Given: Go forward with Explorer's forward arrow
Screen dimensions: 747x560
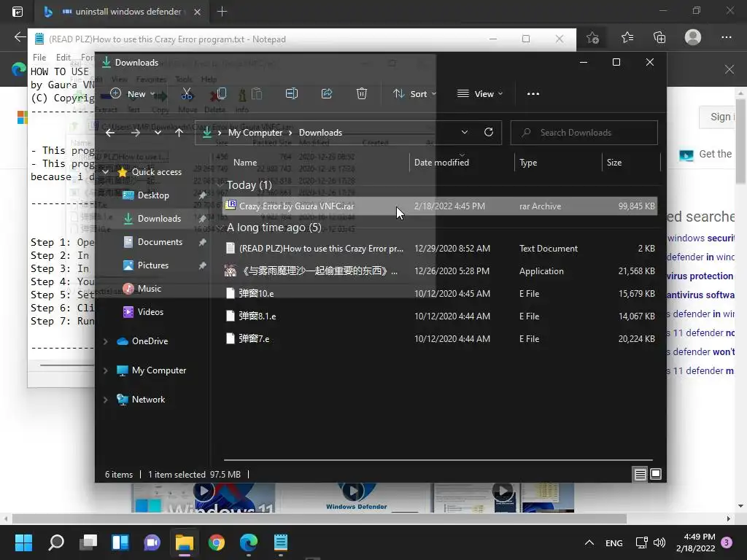Looking at the screenshot, I should (x=136, y=133).
